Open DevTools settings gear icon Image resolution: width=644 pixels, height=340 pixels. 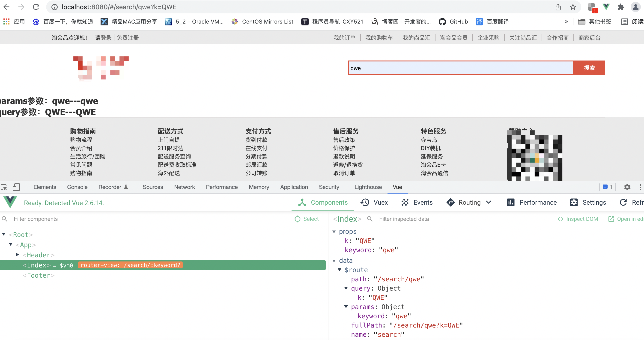click(627, 187)
